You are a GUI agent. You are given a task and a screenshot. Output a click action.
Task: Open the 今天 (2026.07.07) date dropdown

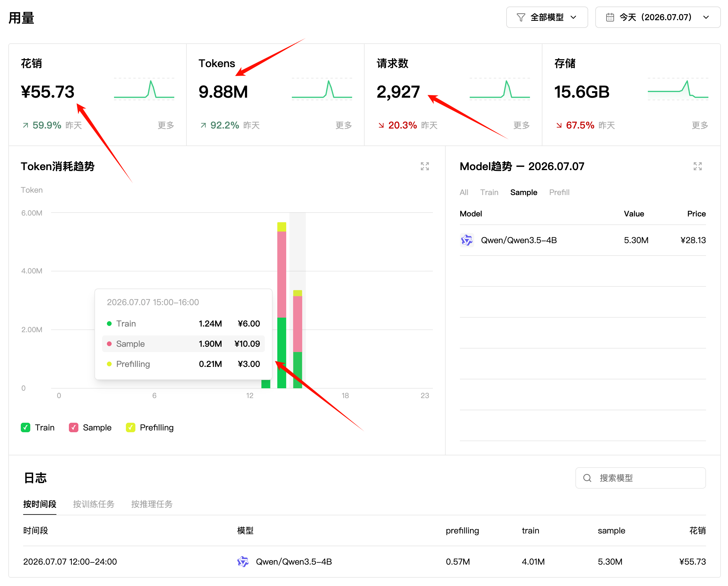pyautogui.click(x=658, y=17)
